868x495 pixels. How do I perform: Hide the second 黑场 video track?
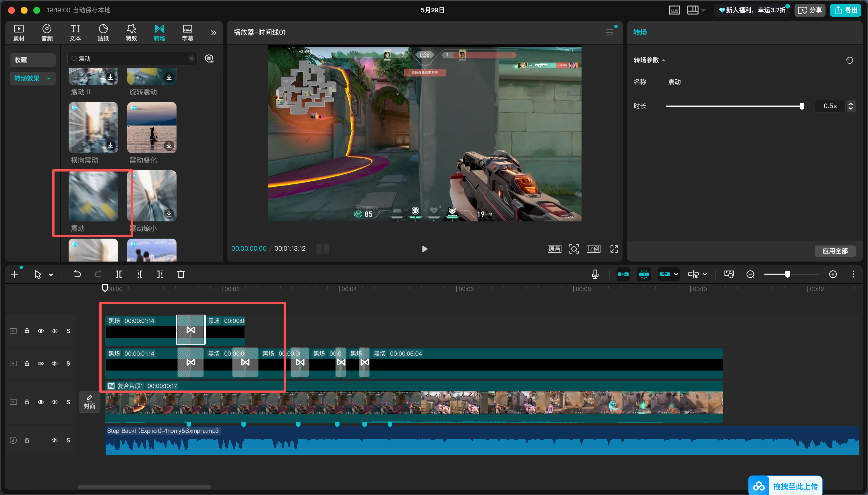point(40,363)
